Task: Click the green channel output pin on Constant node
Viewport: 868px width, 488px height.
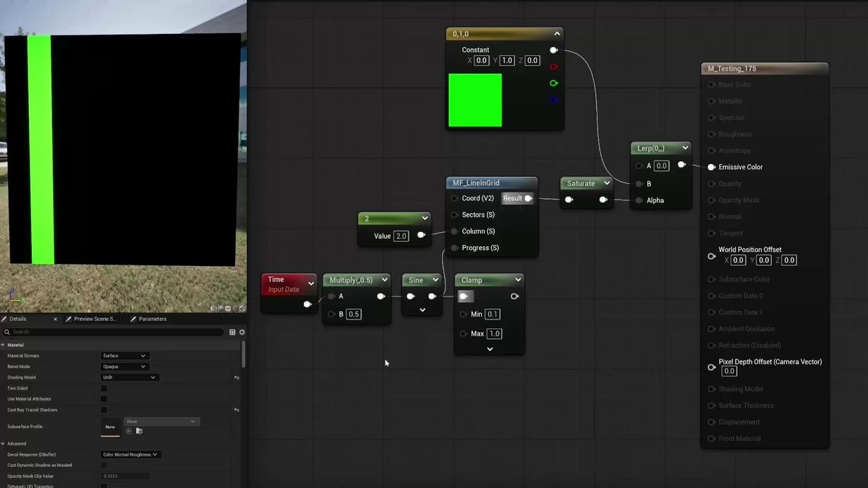Action: [553, 83]
